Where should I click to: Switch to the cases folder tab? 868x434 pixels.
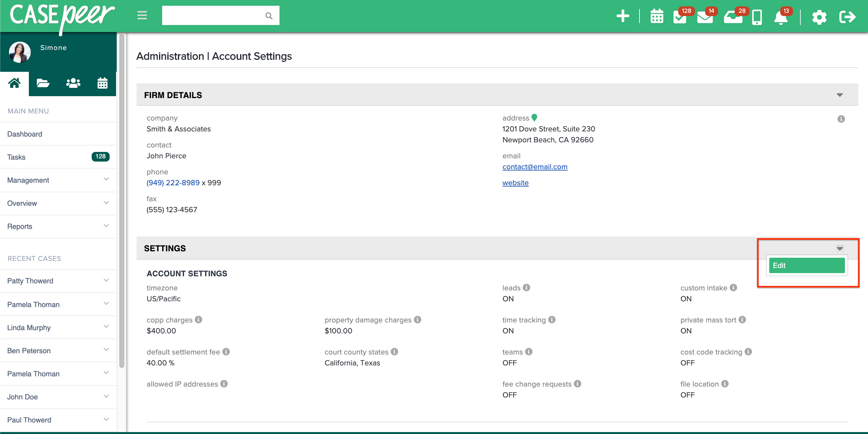point(43,83)
